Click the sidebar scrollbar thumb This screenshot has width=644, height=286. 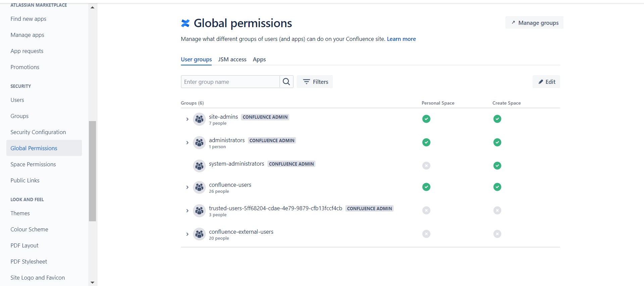(x=92, y=171)
